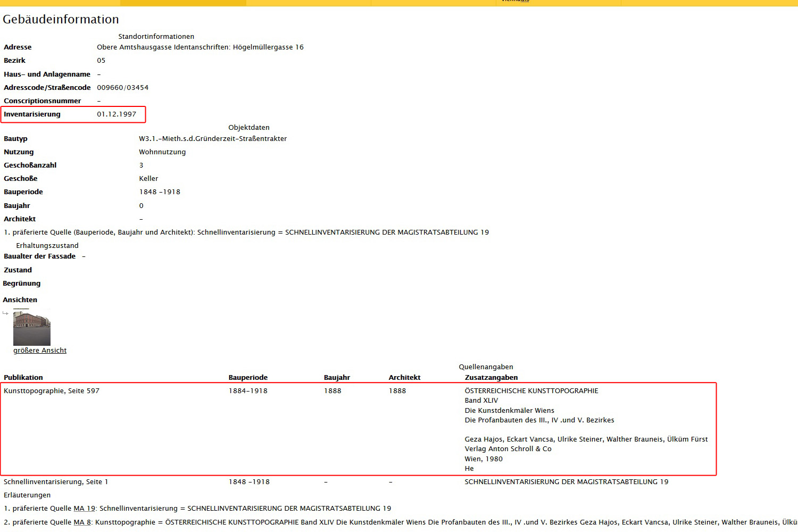This screenshot has width=798, height=532.
Task: Click the 'Bauperiode' label in Objektdaten
Action: click(x=23, y=192)
